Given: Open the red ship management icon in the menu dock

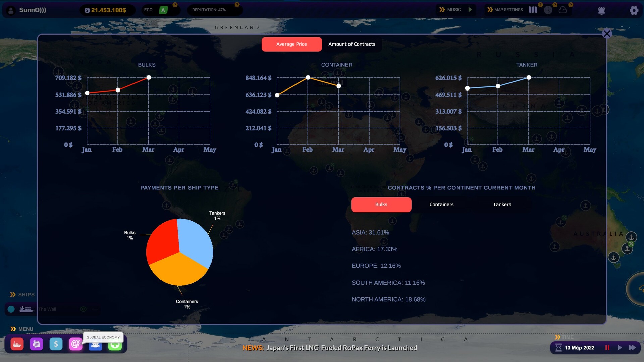Looking at the screenshot, I should click(17, 344).
